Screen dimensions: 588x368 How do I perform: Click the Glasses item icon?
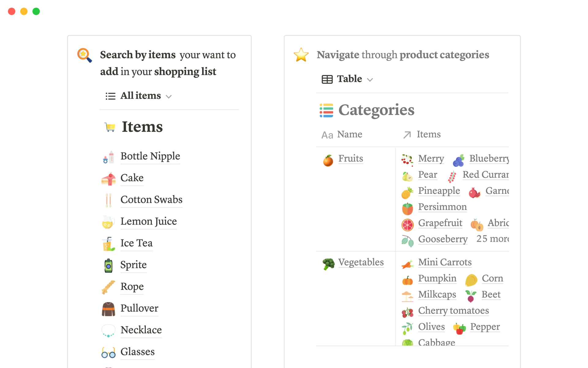coord(108,353)
